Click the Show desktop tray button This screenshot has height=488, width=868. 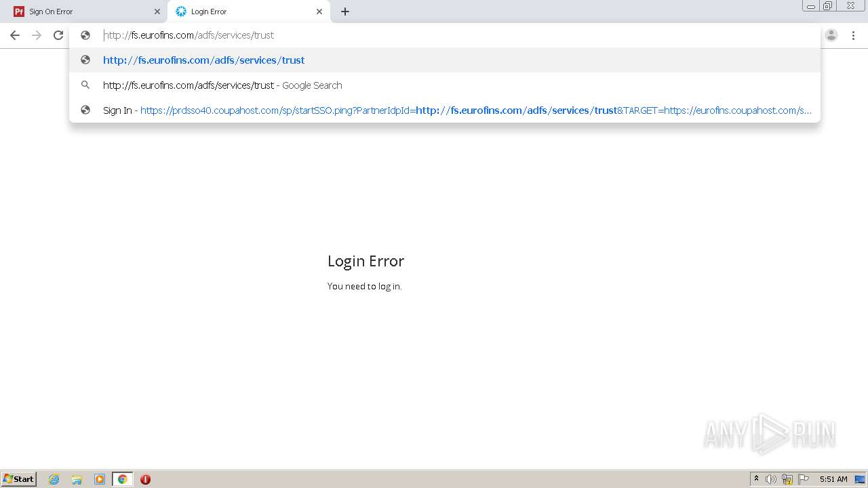pyautogui.click(x=860, y=479)
